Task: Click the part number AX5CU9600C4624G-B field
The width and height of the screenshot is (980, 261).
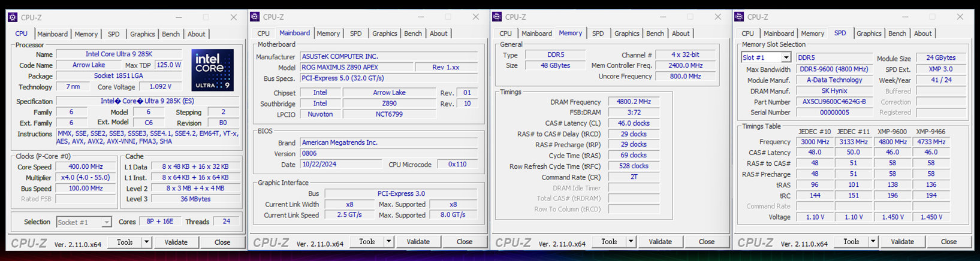Action: 834,102
